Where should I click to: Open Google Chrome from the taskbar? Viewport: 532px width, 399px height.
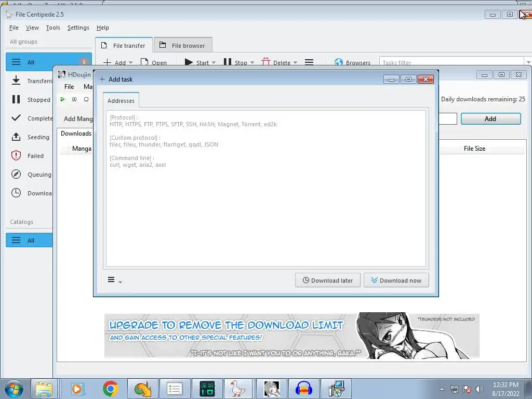(x=110, y=389)
